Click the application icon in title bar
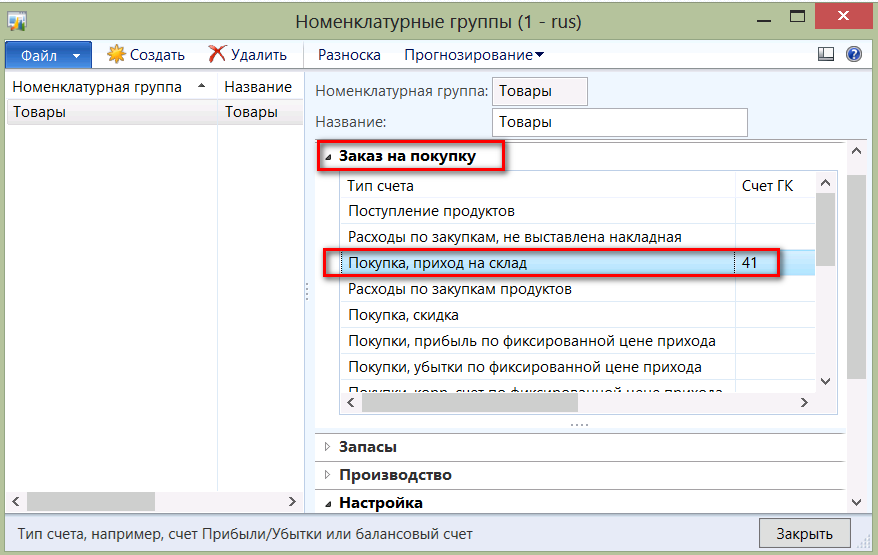The image size is (878, 555). tap(17, 20)
